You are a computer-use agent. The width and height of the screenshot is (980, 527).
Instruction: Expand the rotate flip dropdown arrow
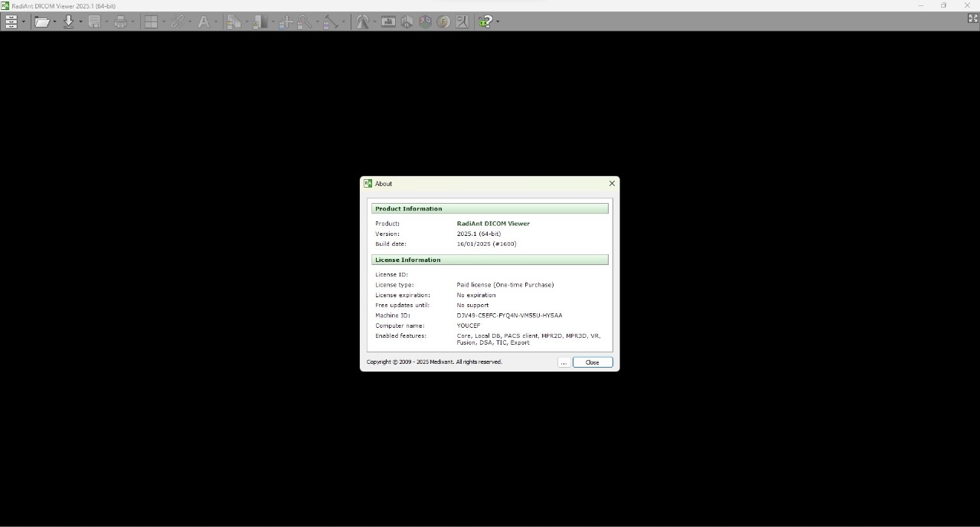coord(374,21)
